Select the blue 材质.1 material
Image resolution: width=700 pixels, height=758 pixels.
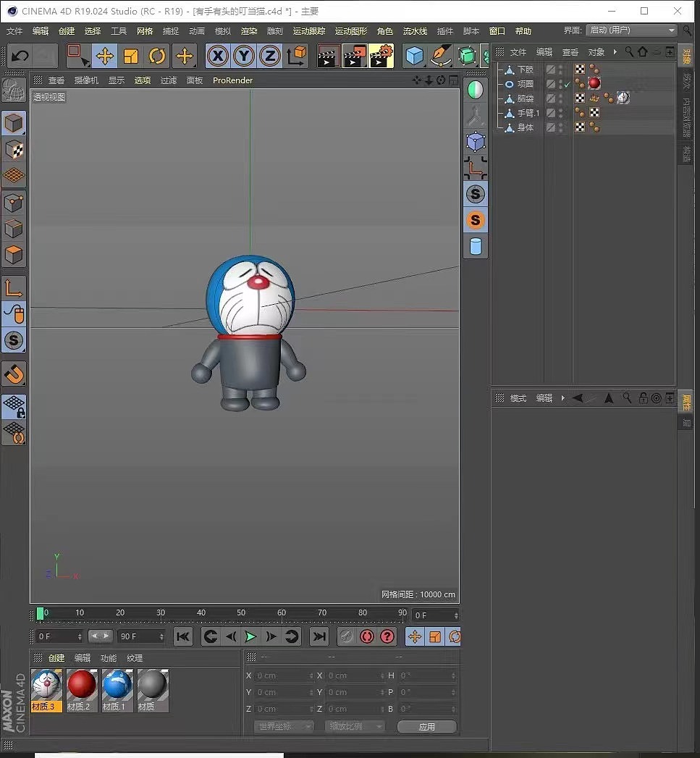[117, 691]
